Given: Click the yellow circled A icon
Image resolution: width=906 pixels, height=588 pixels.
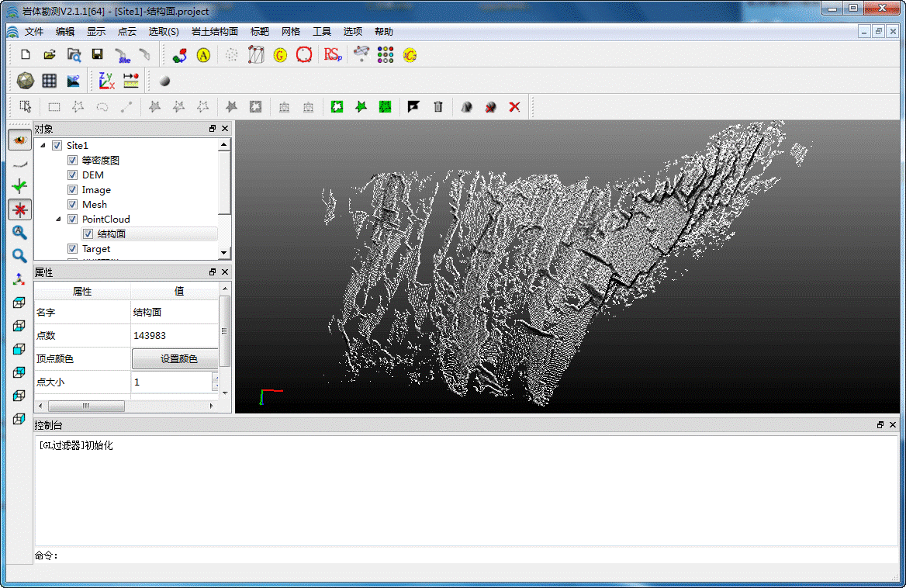Looking at the screenshot, I should 203,55.
